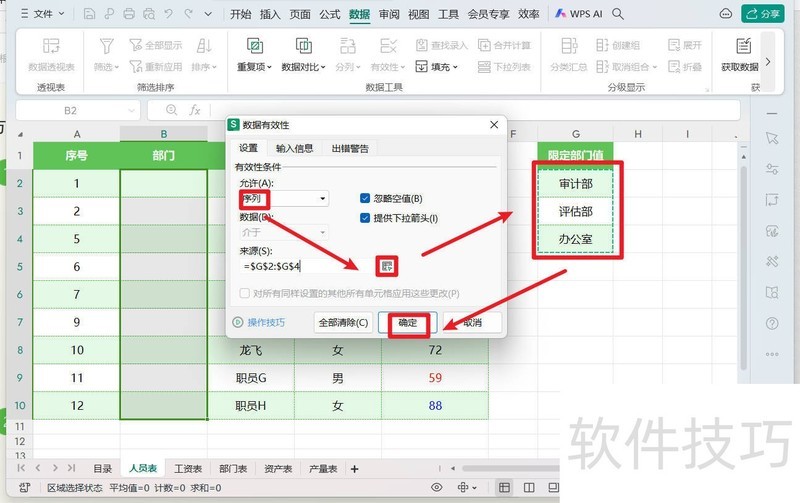Switch to the 输入信息 tab
This screenshot has width=800, height=503.
[294, 148]
